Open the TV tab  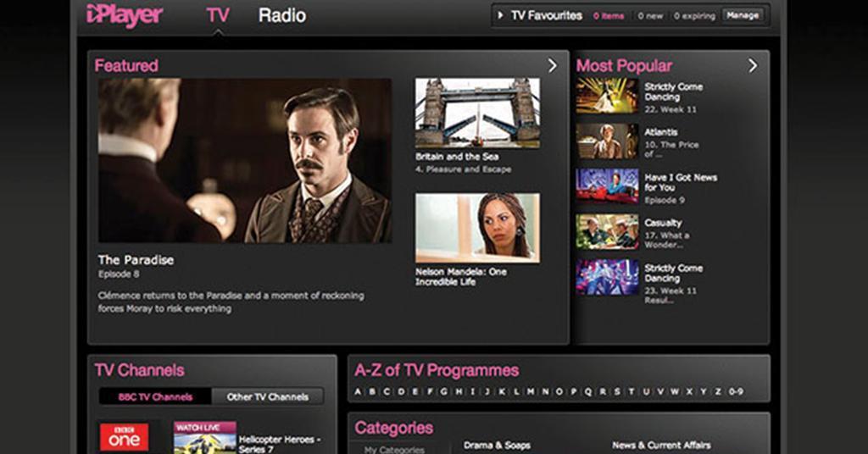(218, 15)
